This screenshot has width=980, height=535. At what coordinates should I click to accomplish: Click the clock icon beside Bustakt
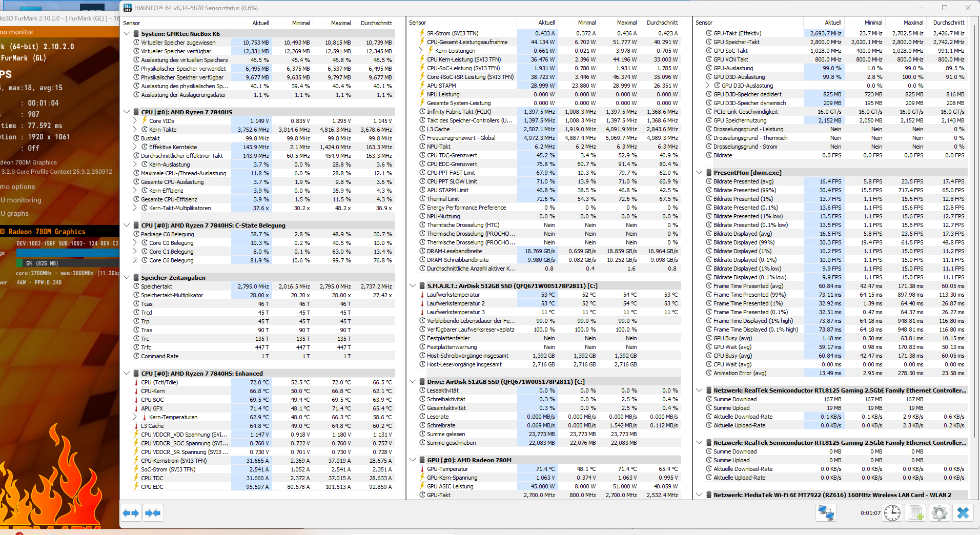pyautogui.click(x=136, y=138)
